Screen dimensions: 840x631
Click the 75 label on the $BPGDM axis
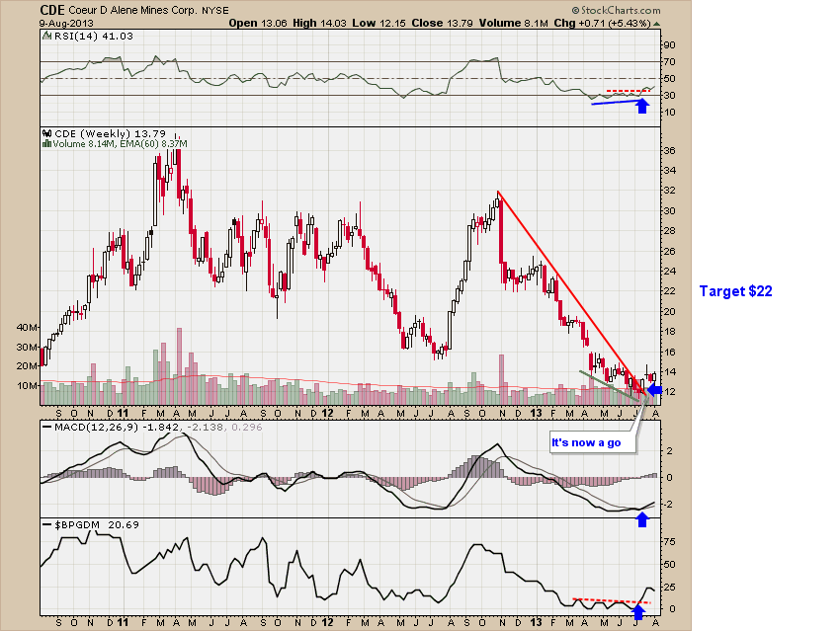tap(669, 542)
